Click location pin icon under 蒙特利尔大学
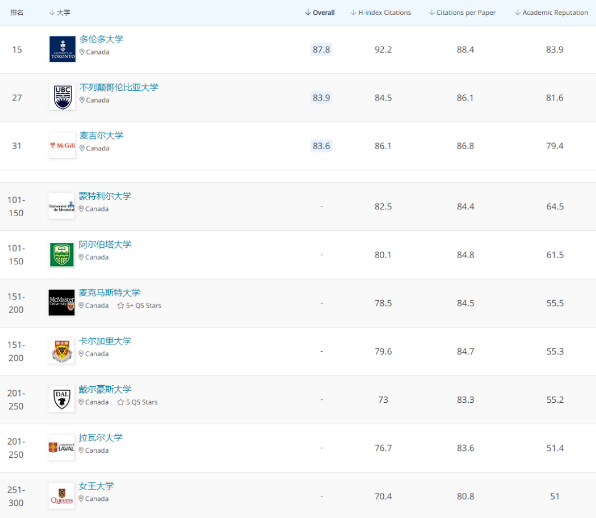Viewport: 596px width, 518px height. click(x=81, y=209)
